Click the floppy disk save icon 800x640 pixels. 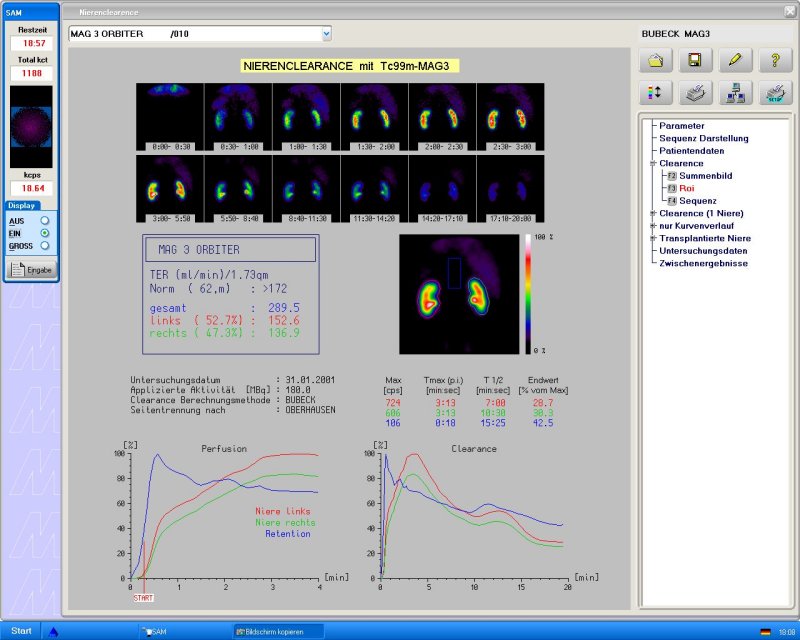[x=695, y=61]
